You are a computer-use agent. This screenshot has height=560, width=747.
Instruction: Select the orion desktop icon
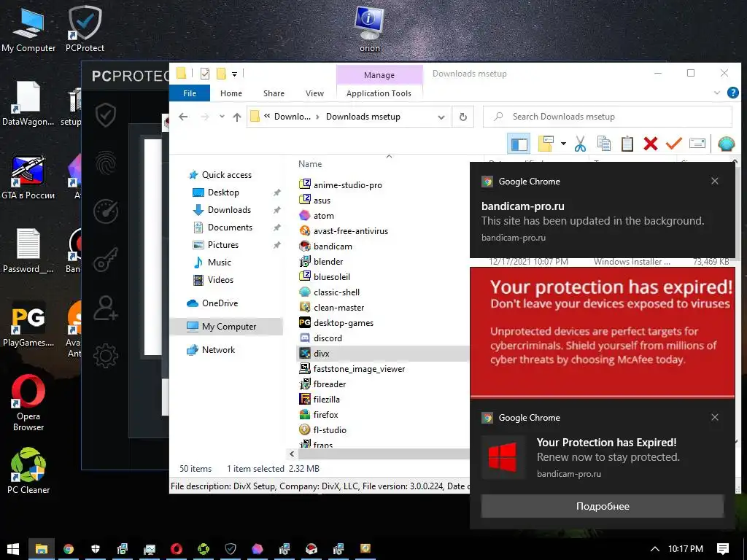tap(369, 28)
